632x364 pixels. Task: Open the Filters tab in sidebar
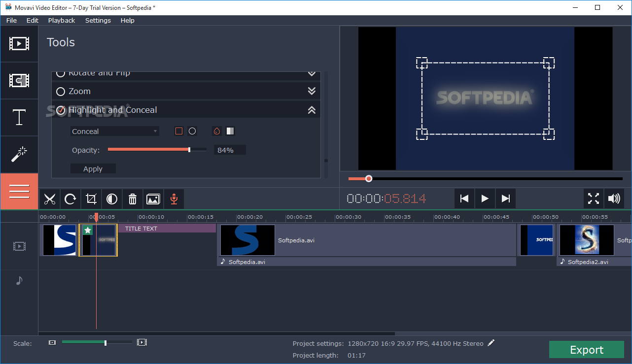(x=19, y=81)
